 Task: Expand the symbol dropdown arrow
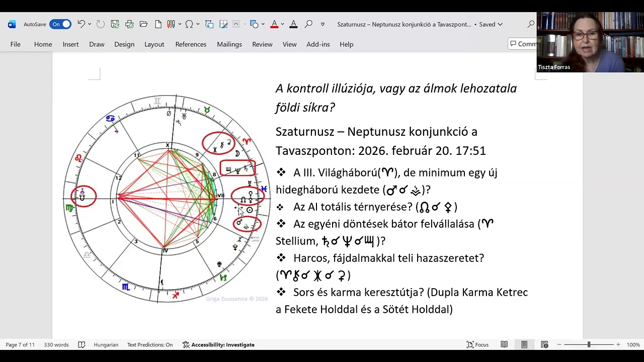[x=198, y=24]
